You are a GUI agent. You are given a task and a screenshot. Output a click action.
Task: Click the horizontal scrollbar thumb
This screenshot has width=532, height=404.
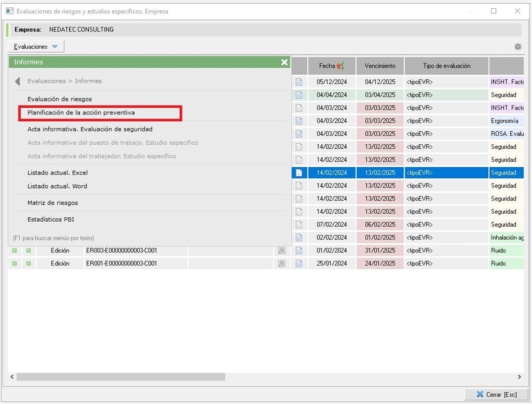pyautogui.click(x=121, y=377)
